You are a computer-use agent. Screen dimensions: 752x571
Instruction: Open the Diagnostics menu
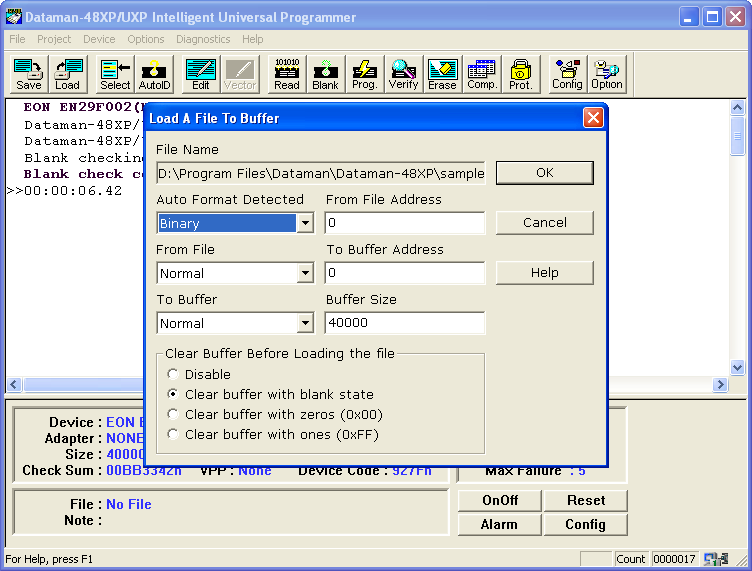pyautogui.click(x=203, y=39)
